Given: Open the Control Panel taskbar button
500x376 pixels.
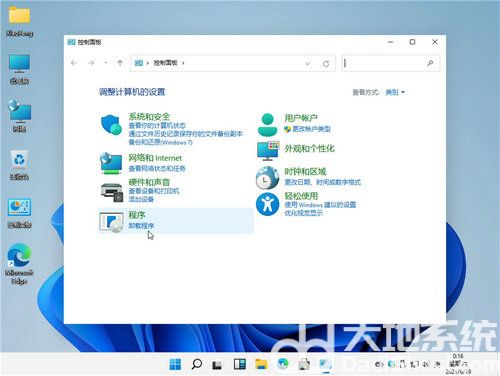Looking at the screenshot, I should tap(326, 364).
